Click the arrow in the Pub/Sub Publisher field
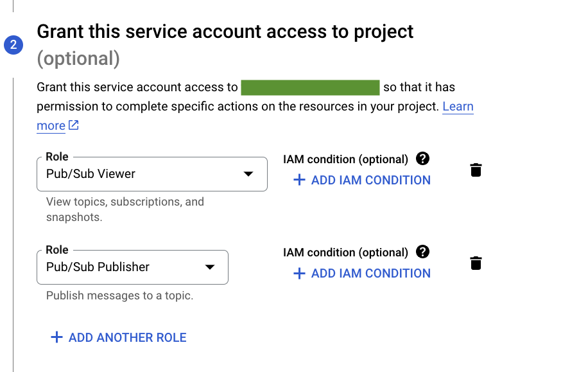This screenshot has height=372, width=588. (209, 267)
